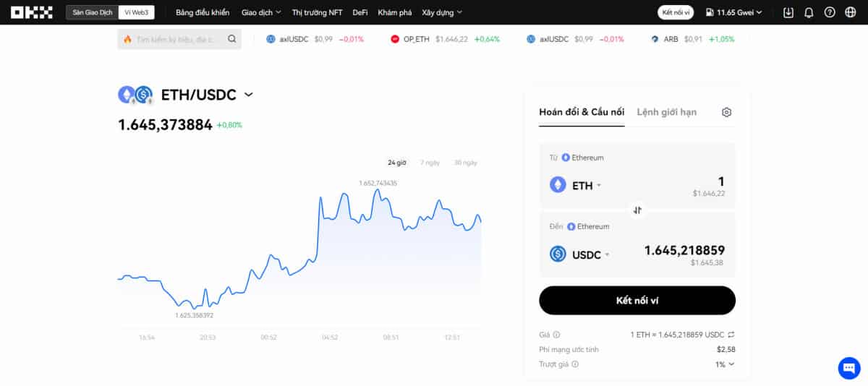Open the ETH token dropdown
Viewport: 868px width, 386px height.
(x=576, y=186)
